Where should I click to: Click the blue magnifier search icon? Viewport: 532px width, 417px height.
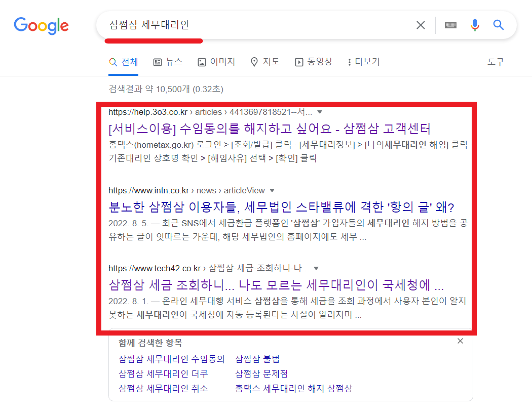pyautogui.click(x=498, y=25)
